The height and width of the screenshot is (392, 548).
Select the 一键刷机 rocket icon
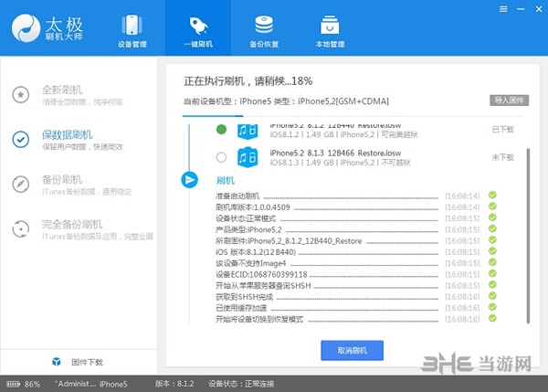(198, 26)
